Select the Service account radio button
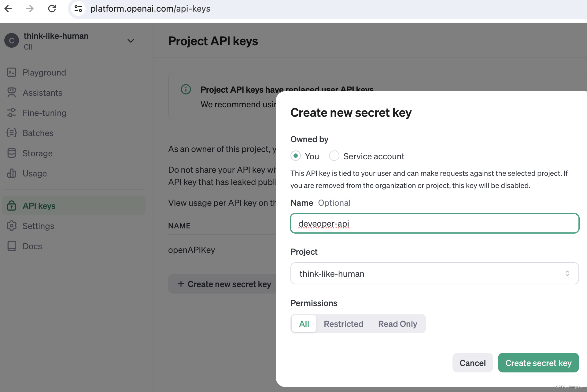The height and width of the screenshot is (392, 587). [x=334, y=156]
